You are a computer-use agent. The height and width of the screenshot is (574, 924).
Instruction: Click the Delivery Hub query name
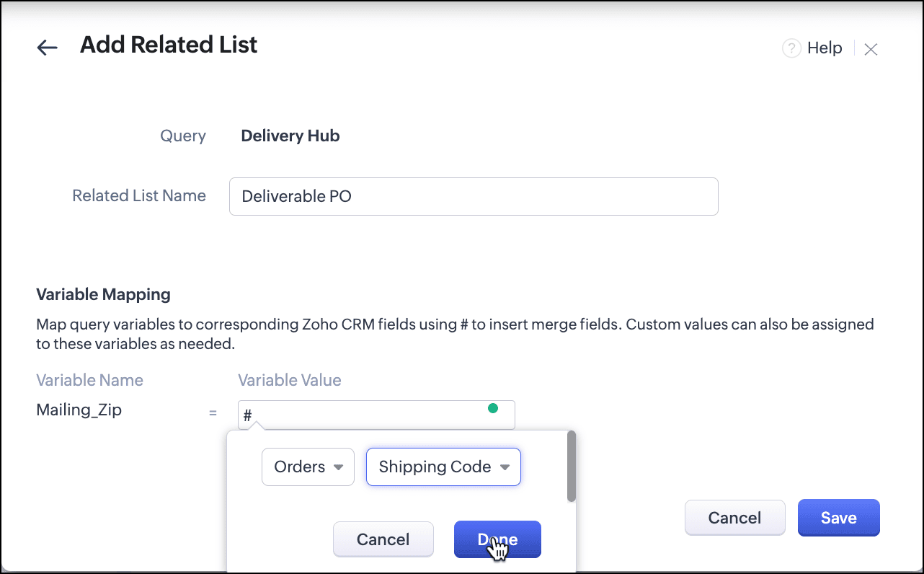pyautogui.click(x=290, y=136)
